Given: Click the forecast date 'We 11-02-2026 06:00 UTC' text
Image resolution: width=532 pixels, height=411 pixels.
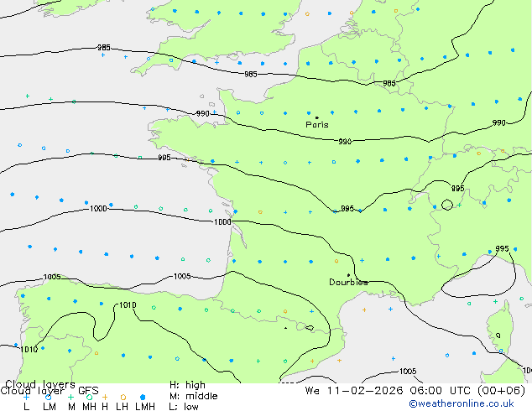Looking at the screenshot, I should coord(389,391).
